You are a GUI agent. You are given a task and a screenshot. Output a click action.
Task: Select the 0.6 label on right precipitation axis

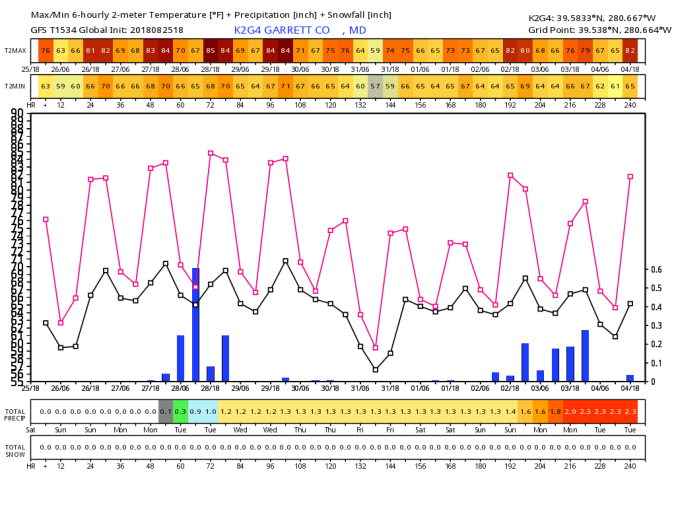click(657, 270)
